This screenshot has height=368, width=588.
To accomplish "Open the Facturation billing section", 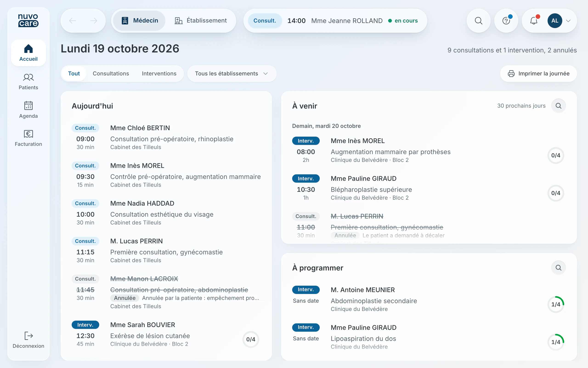I will tap(28, 138).
